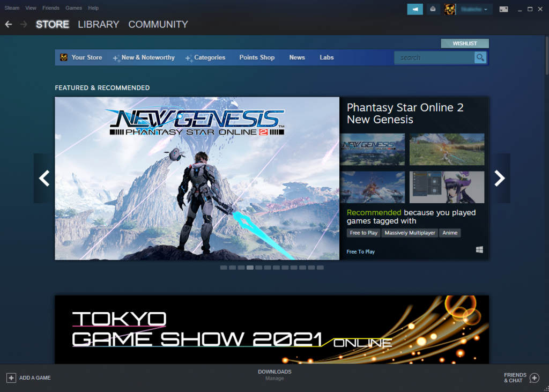Select the first carousel page dot
This screenshot has height=392, width=549.
tap(224, 268)
